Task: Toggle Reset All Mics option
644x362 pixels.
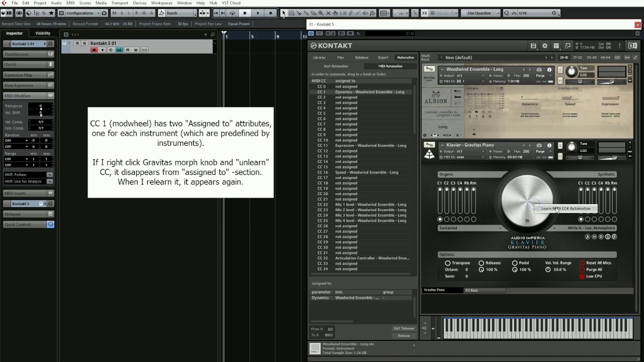Action: pyautogui.click(x=582, y=263)
